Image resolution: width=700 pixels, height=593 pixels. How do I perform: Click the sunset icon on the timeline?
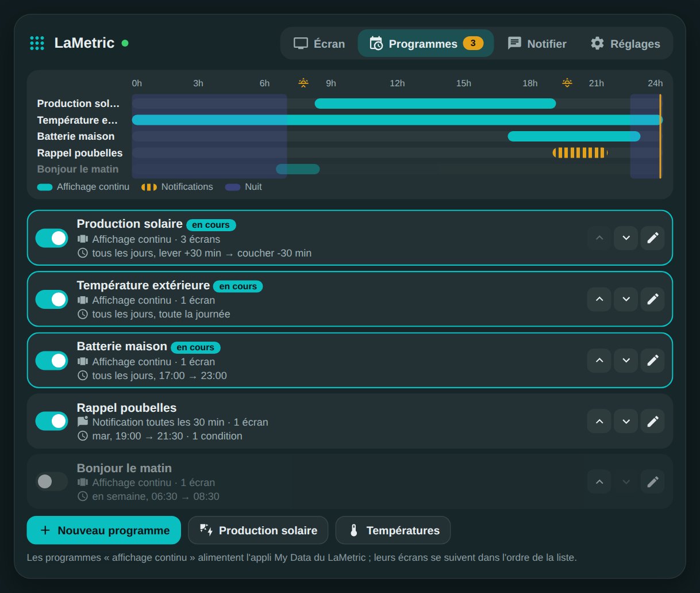(x=567, y=83)
